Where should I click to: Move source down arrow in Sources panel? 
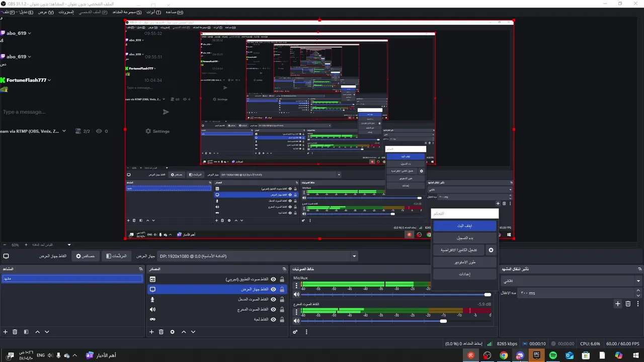pyautogui.click(x=193, y=332)
